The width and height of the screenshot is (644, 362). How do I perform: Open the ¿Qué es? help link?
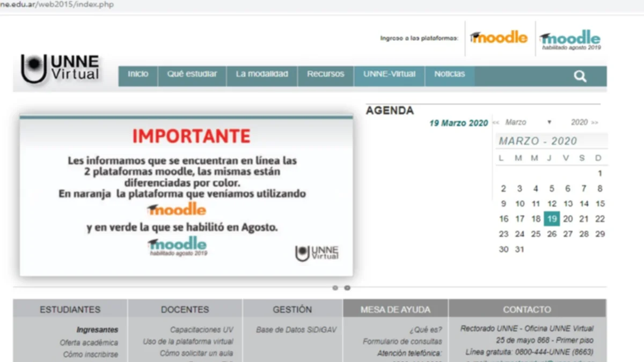pyautogui.click(x=426, y=330)
